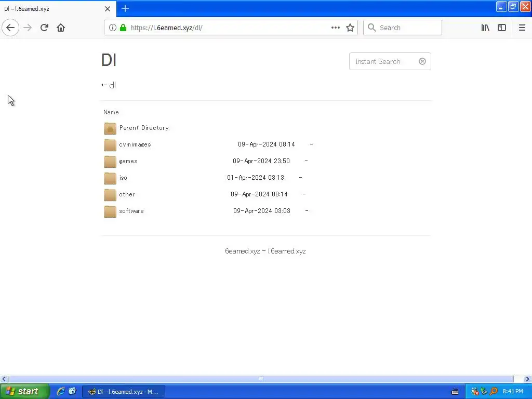Open the Firefox hamburger menu

click(x=522, y=28)
